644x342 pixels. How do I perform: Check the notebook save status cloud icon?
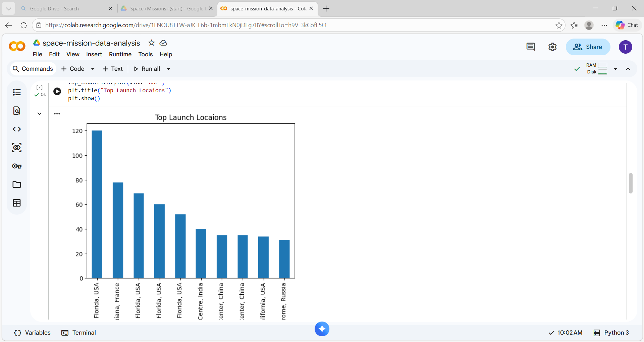tap(163, 43)
